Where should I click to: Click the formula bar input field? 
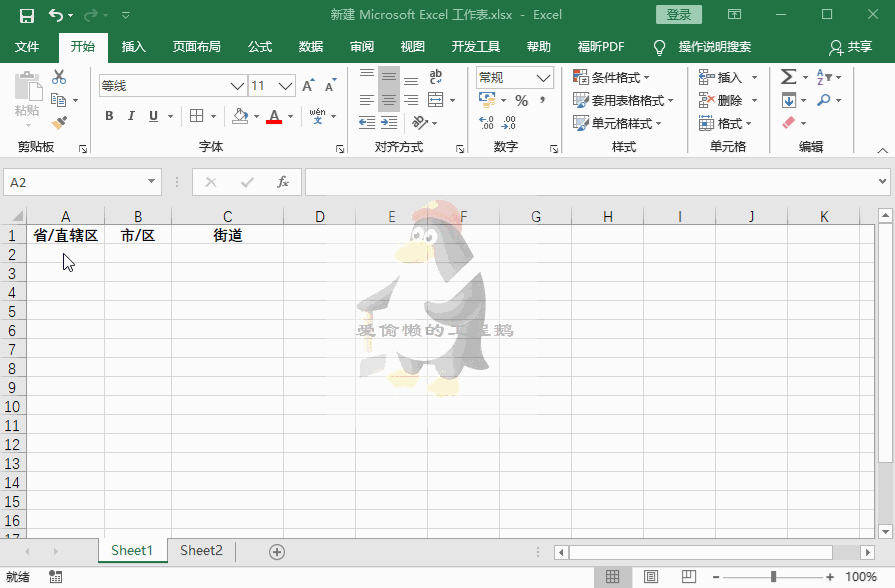591,182
